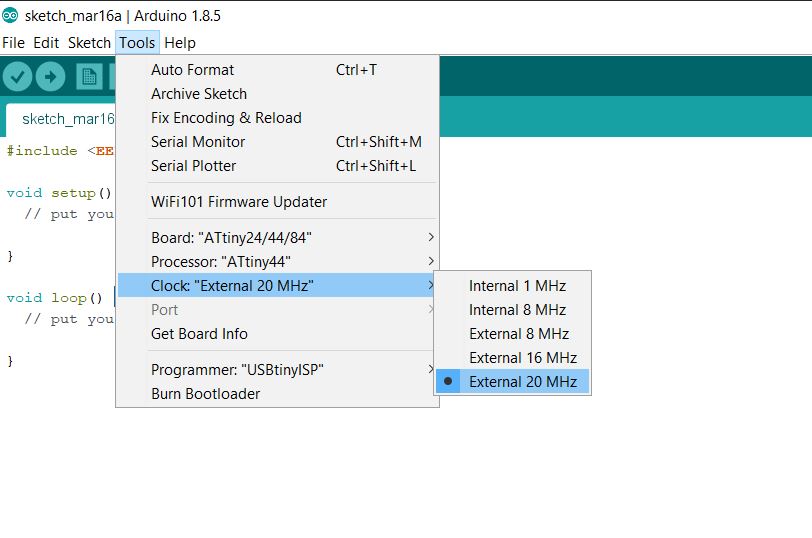Select External 8 MHz clock option
Screen dimensions: 812x538
coord(518,334)
